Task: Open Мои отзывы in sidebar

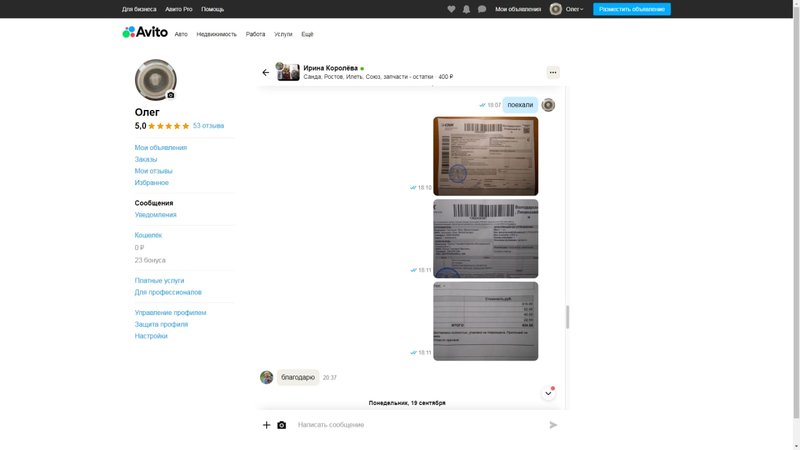Action: [154, 171]
